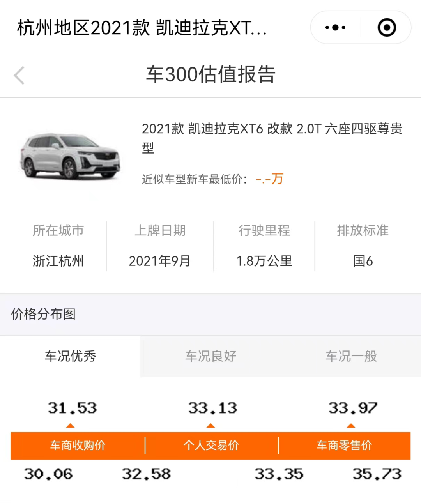Click the dealer purchase price 31.53
Screen dimensions: 421x504
[72, 408]
